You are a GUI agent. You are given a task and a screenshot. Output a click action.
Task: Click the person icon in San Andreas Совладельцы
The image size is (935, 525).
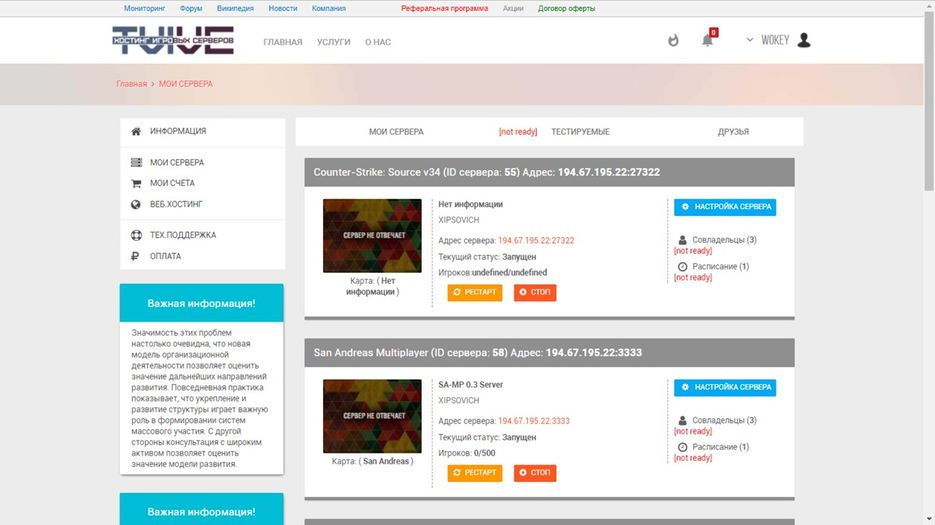(683, 421)
